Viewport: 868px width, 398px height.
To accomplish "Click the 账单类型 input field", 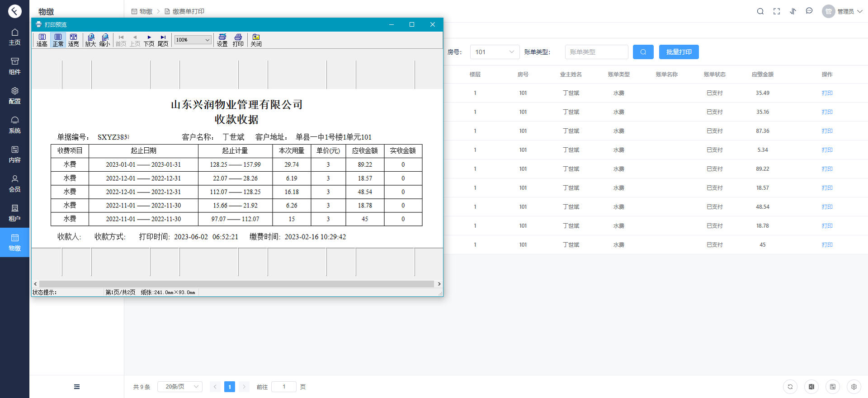I will (x=597, y=52).
